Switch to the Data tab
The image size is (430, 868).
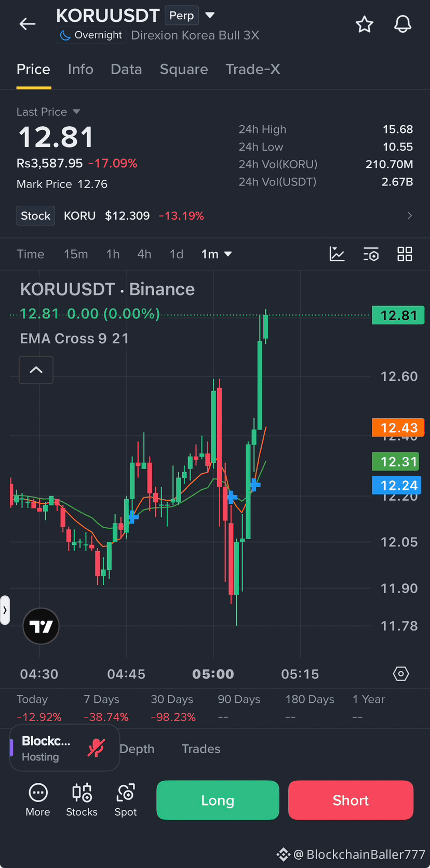(126, 69)
